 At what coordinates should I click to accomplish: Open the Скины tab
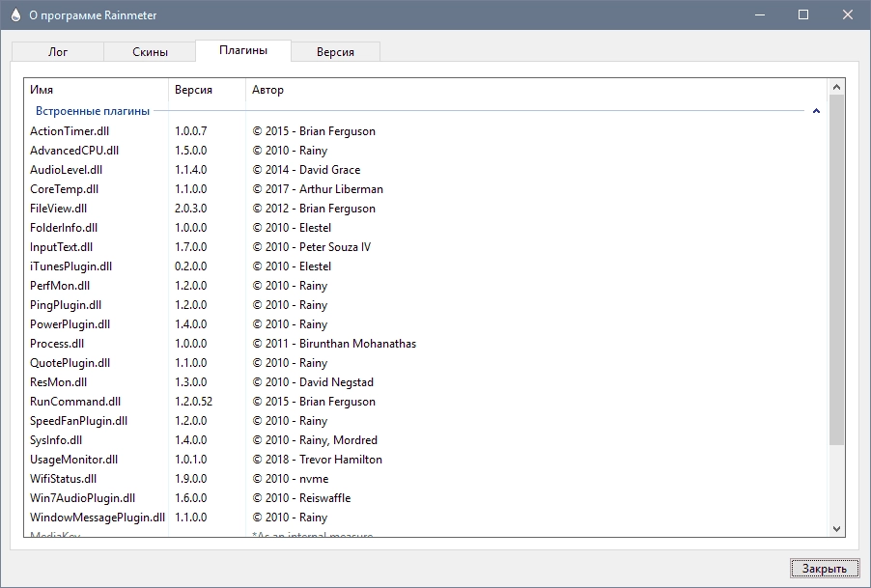point(150,51)
